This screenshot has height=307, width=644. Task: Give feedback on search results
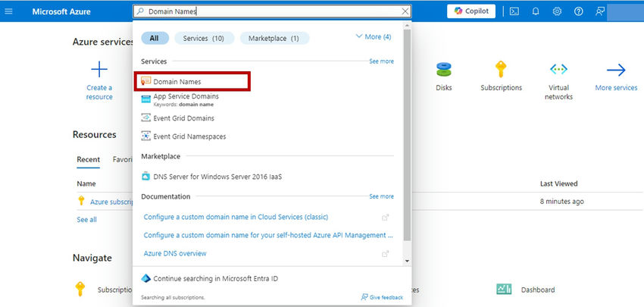[382, 297]
